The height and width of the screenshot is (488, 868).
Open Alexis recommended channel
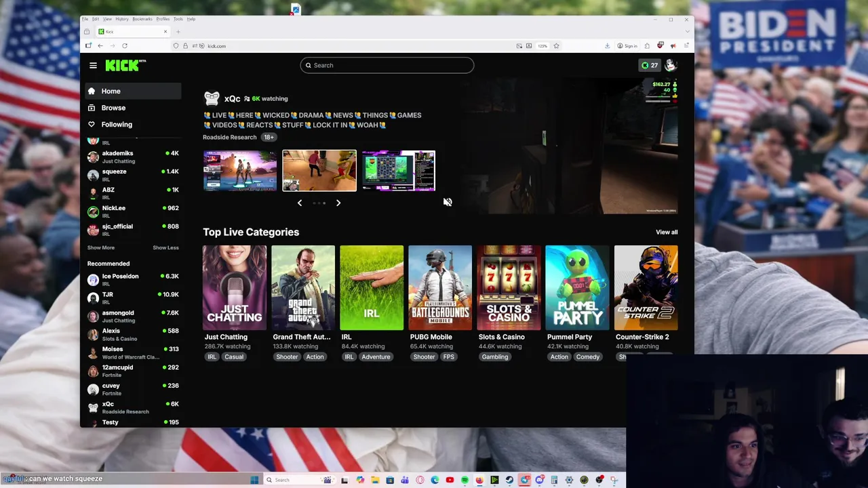133,334
